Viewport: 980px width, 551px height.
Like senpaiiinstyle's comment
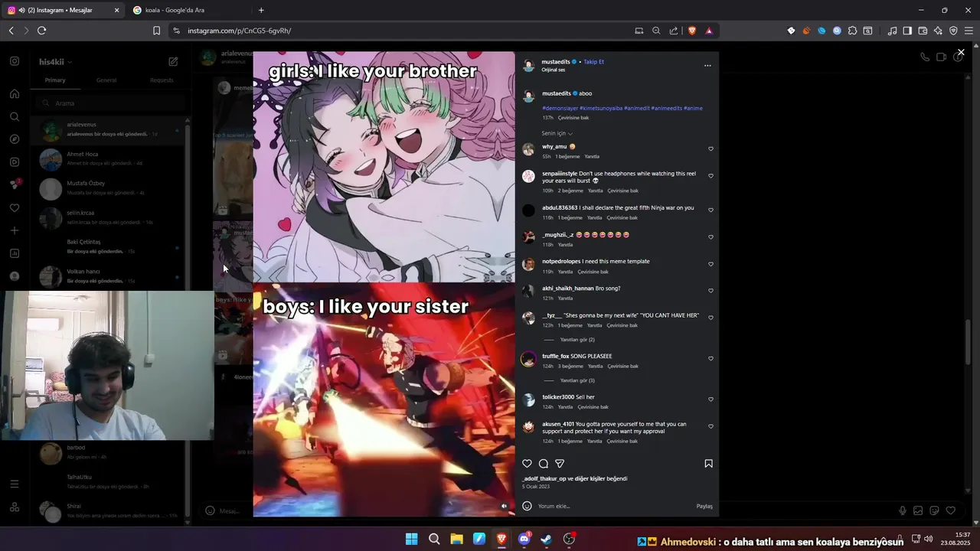point(710,176)
